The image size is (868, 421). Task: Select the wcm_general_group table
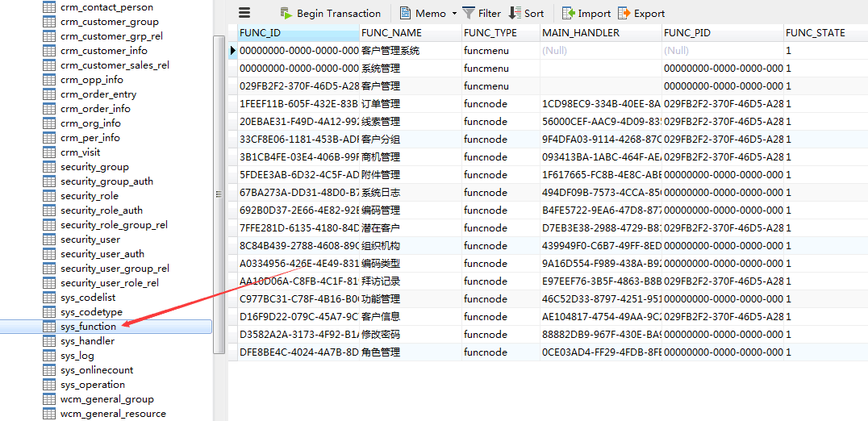click(x=106, y=399)
